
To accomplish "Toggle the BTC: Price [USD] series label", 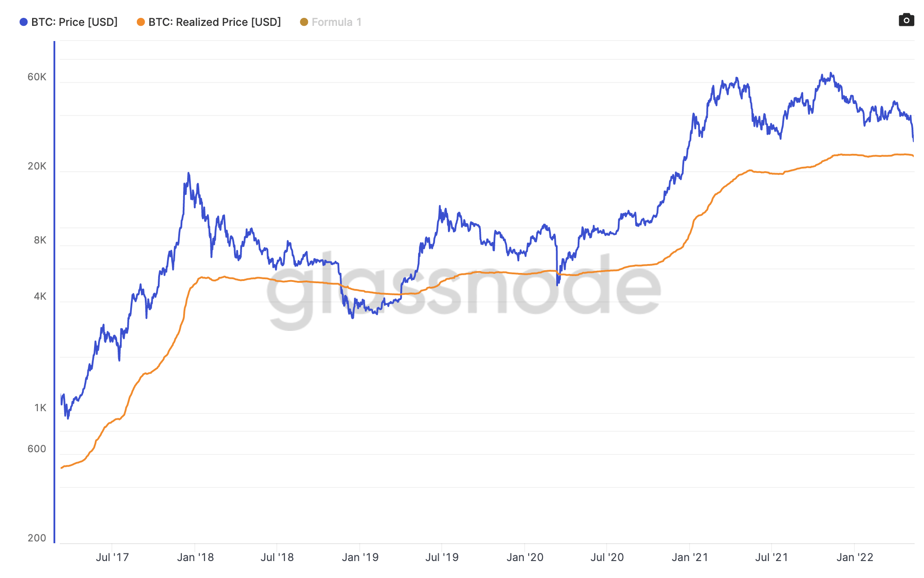I will click(74, 22).
